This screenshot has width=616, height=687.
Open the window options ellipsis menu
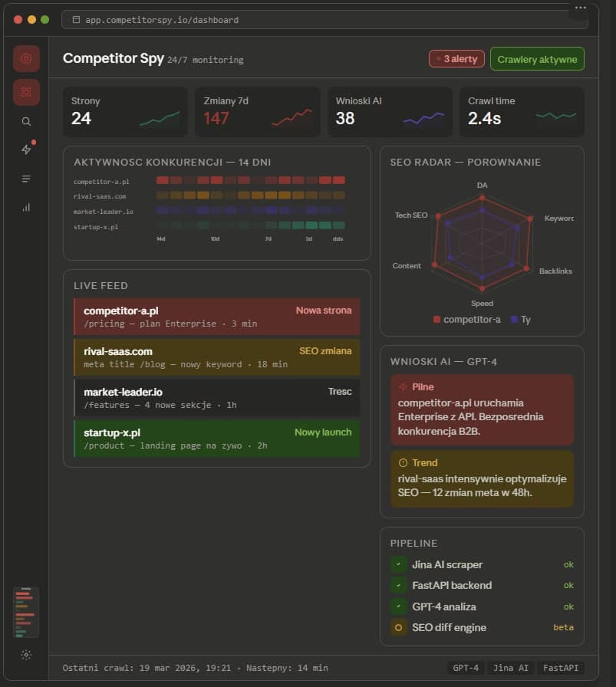580,7
